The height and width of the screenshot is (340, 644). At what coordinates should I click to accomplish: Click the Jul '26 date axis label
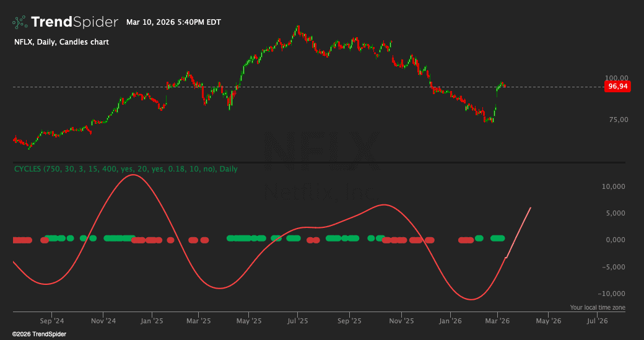coord(597,321)
